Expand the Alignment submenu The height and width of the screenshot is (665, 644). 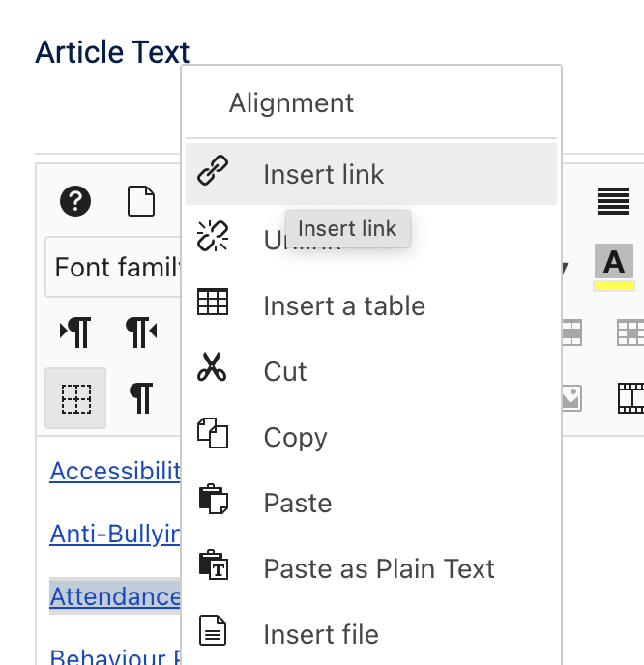click(291, 103)
